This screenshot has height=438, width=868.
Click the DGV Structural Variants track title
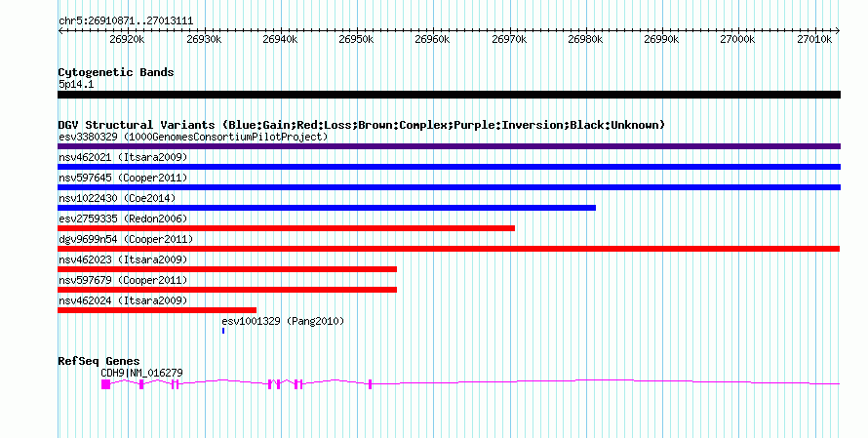[x=362, y=125]
